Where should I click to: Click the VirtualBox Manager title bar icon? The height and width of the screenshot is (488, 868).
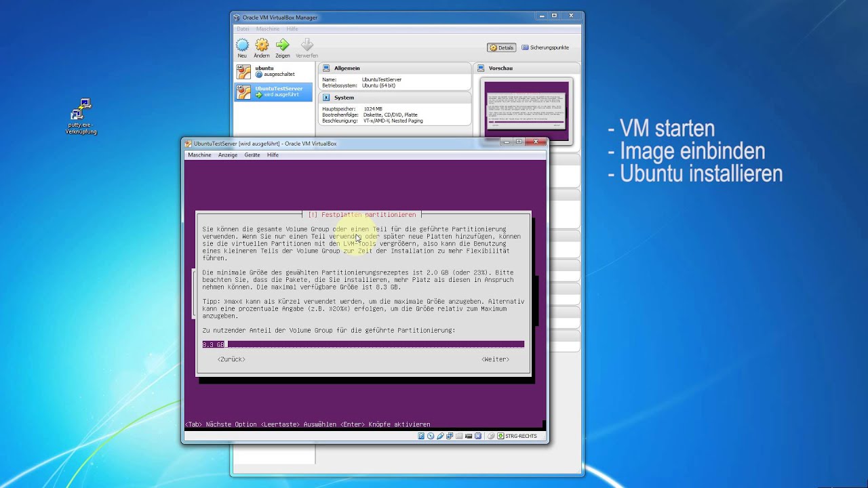tap(237, 18)
